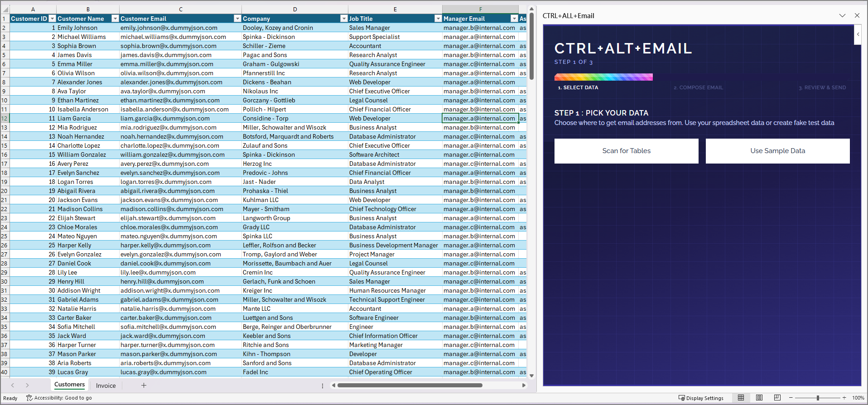Open the Manager Email column filter dropdown
868x405 pixels.
click(514, 19)
